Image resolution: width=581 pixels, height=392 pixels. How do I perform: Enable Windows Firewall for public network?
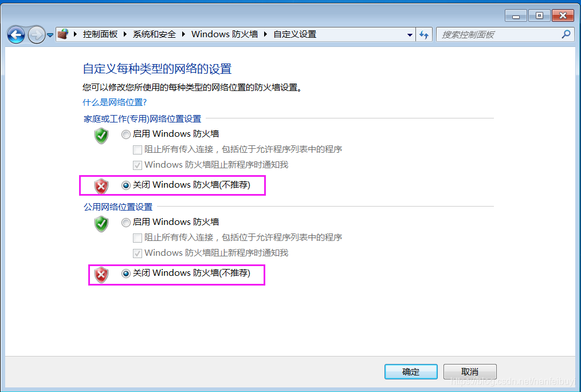click(x=126, y=223)
